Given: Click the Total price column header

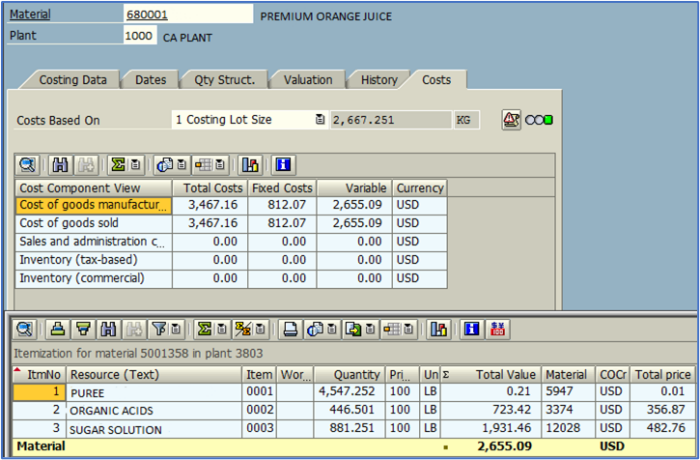Looking at the screenshot, I should (662, 374).
